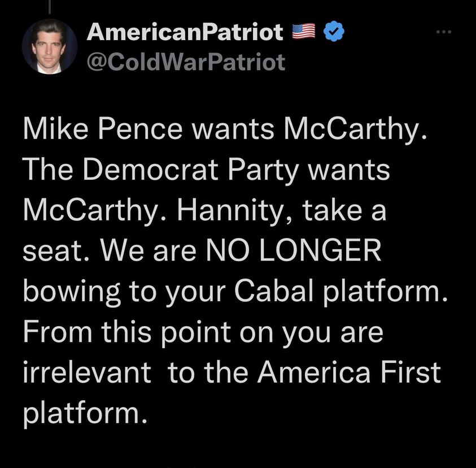Click the thread connector line above the avatar
The image size is (476, 468).
coord(49,6)
